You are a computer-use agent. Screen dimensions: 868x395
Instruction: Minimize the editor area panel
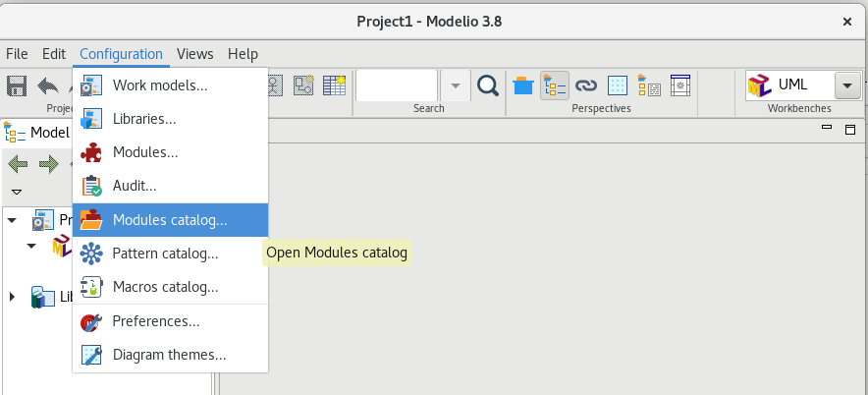[827, 127]
